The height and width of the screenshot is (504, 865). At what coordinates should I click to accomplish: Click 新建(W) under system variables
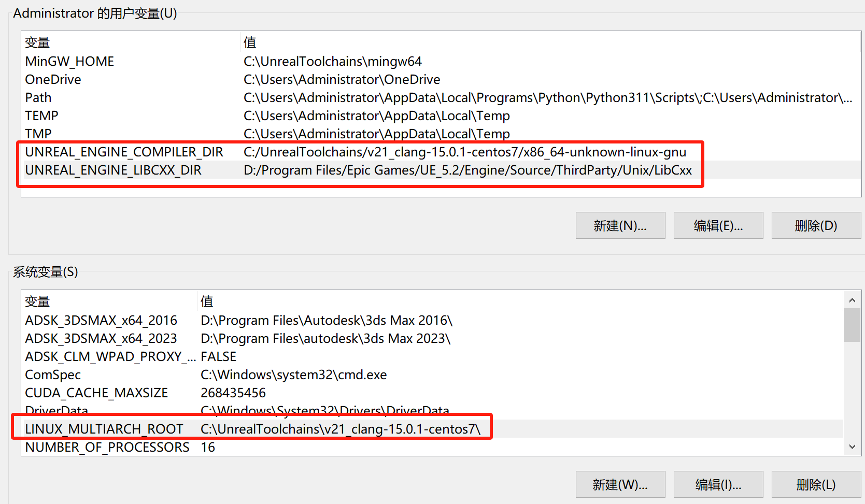pyautogui.click(x=620, y=484)
